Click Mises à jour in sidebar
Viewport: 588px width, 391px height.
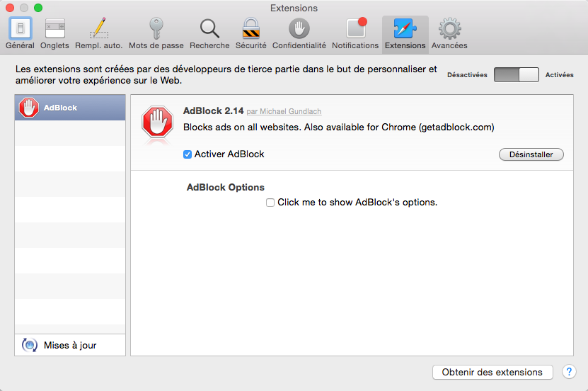[69, 346]
